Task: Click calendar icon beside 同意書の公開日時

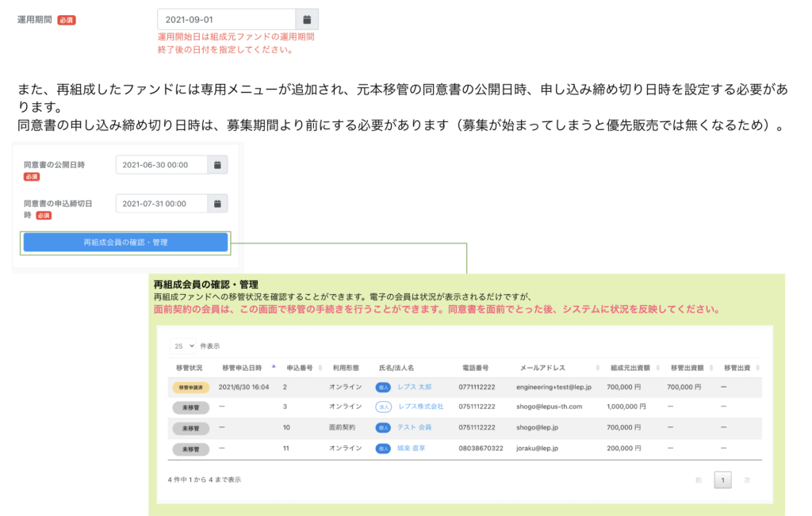Action: (217, 164)
